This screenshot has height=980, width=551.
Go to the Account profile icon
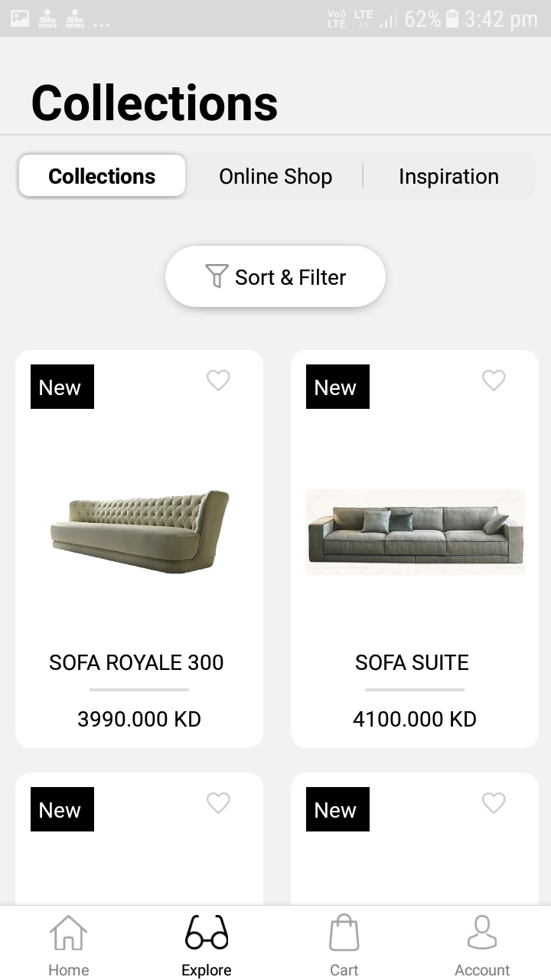pyautogui.click(x=482, y=933)
